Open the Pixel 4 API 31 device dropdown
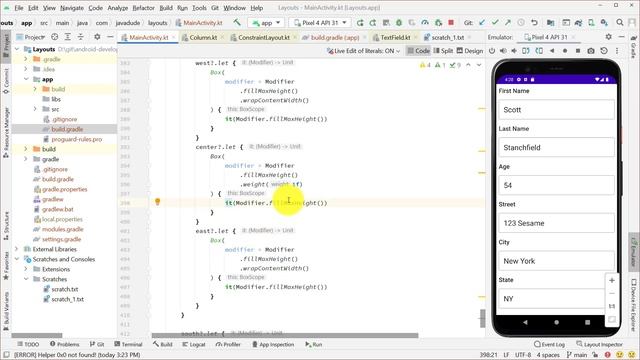The height and width of the screenshot is (360, 640). [320, 23]
